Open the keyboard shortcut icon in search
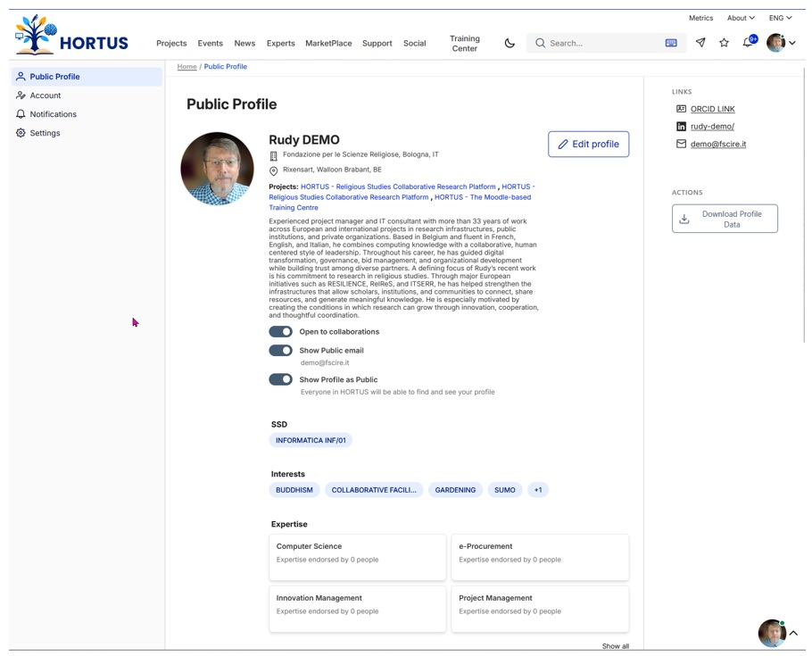Viewport: 812px width, 656px height. pyautogui.click(x=671, y=43)
